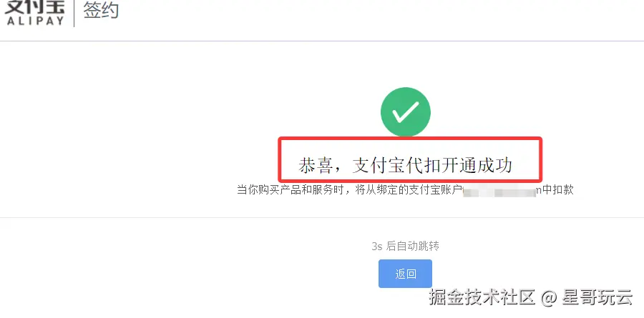Select the 签约 page title
The height and width of the screenshot is (318, 644).
[x=101, y=10]
